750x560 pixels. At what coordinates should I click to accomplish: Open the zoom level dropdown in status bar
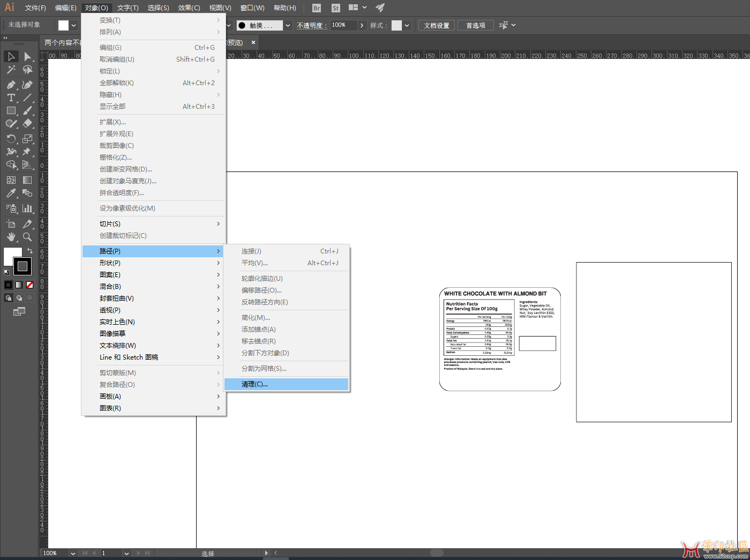pyautogui.click(x=73, y=554)
